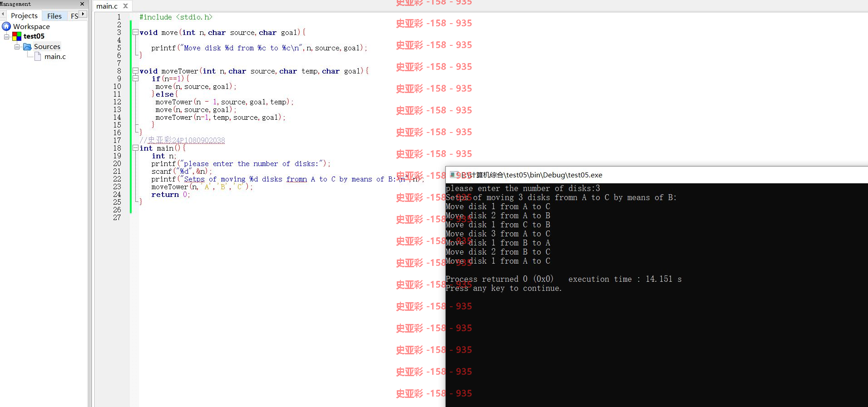
Task: Click console line 'please enter the number of disks:3'
Action: click(x=523, y=188)
